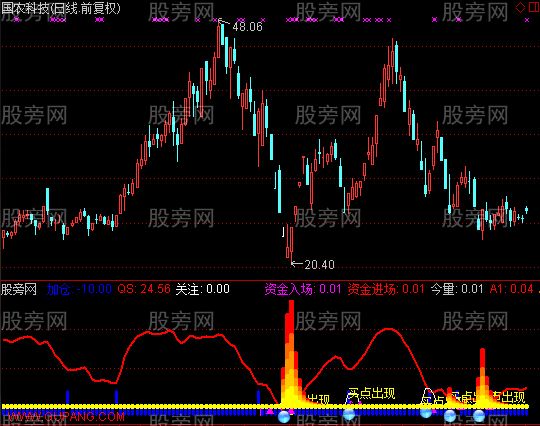Select the first blue ball buy signal
The height and width of the screenshot is (426, 540).
[x=284, y=417]
